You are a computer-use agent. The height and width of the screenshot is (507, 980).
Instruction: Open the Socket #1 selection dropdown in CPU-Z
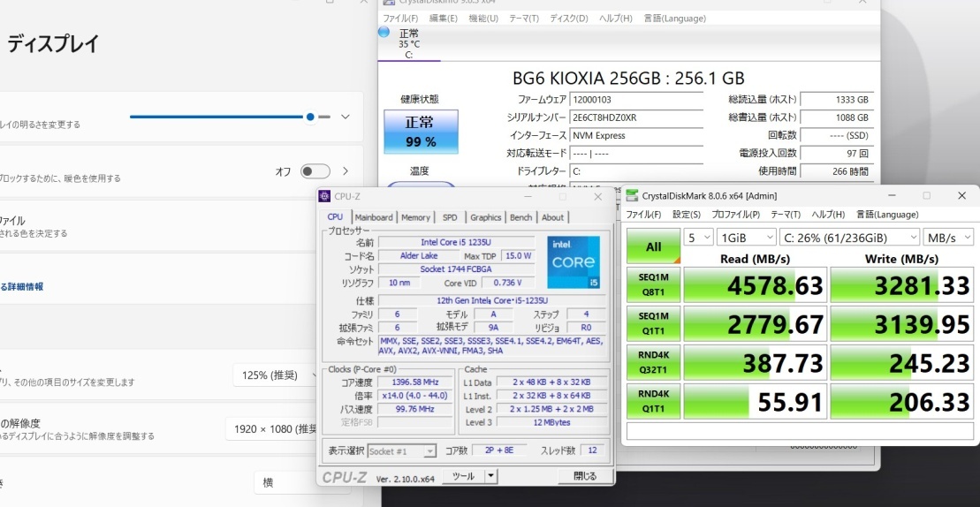pos(402,450)
